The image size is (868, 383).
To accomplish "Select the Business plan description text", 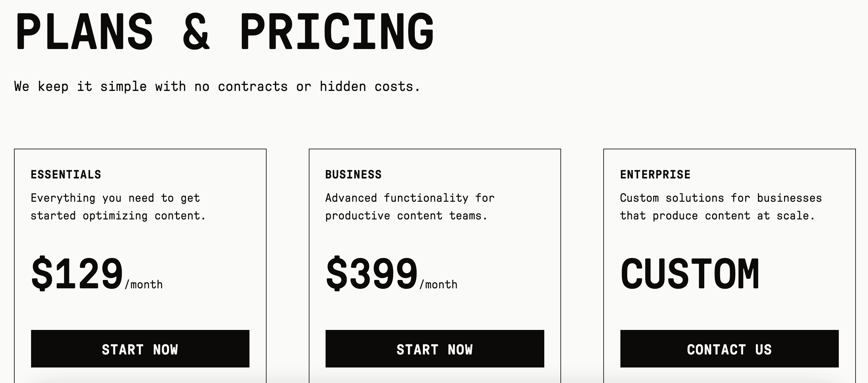I will point(409,206).
